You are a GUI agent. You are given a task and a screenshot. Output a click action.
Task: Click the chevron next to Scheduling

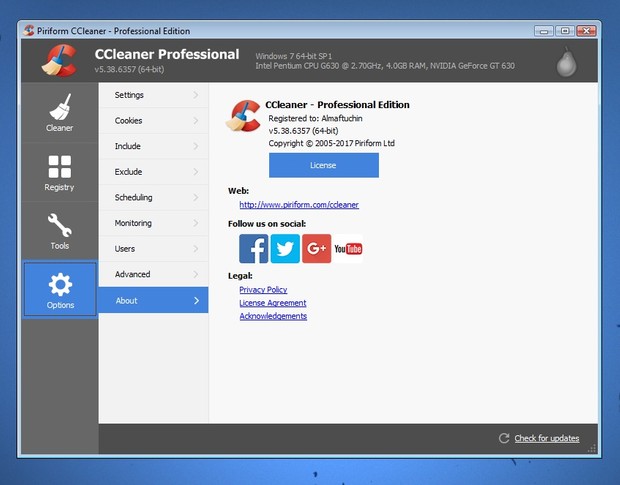pos(196,197)
